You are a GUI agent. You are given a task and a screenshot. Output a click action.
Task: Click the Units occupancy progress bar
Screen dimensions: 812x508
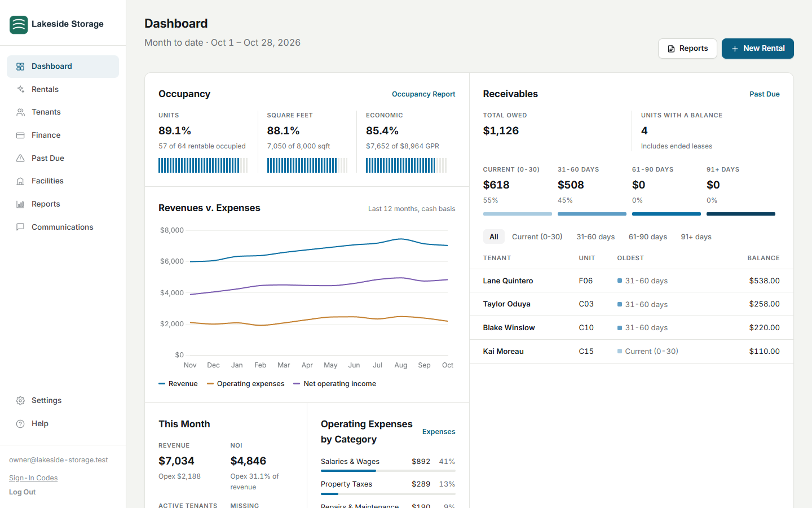[203, 165]
